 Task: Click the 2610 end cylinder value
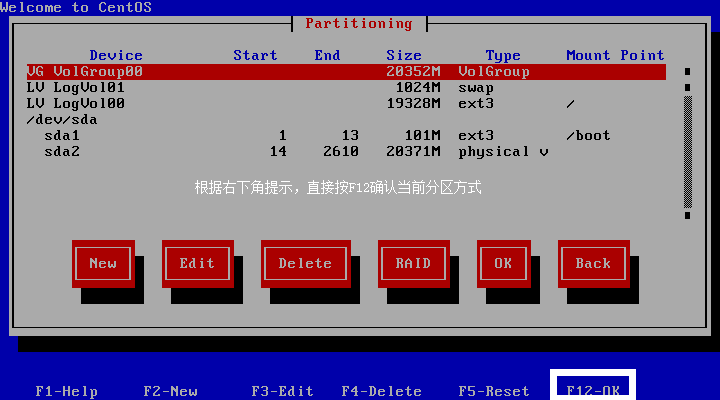[341, 152]
